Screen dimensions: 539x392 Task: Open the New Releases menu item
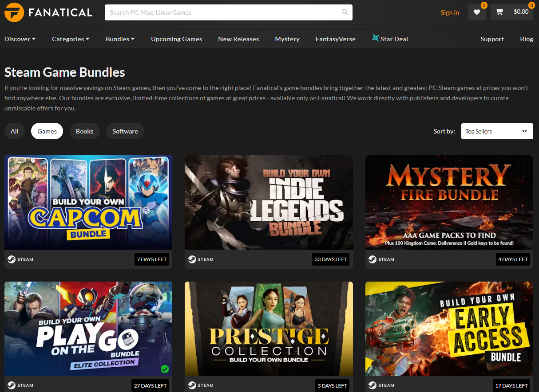[238, 39]
